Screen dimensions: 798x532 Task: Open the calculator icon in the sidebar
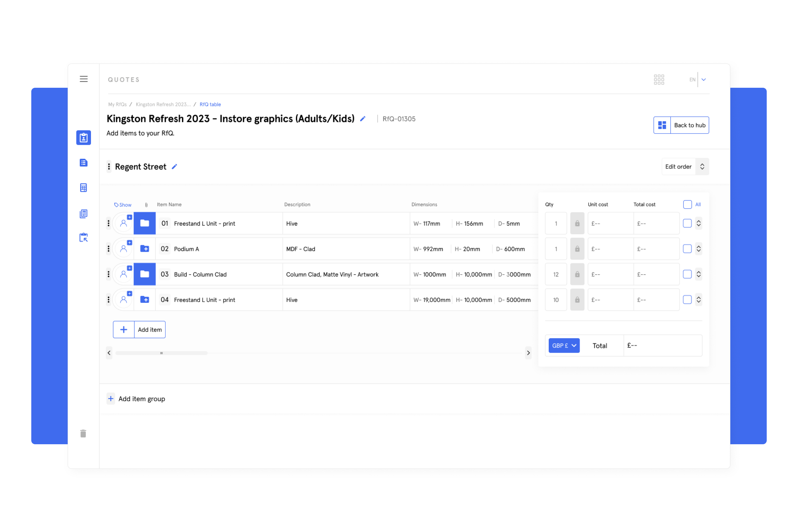pyautogui.click(x=83, y=187)
